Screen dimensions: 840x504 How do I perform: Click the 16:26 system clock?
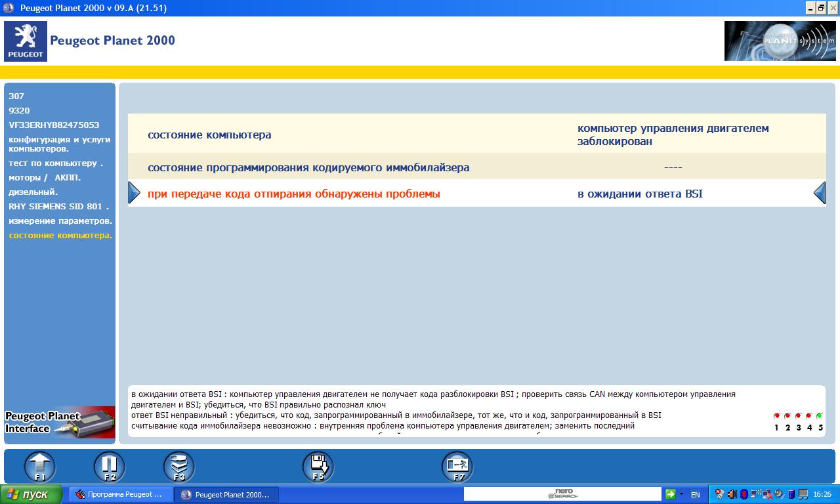[822, 494]
